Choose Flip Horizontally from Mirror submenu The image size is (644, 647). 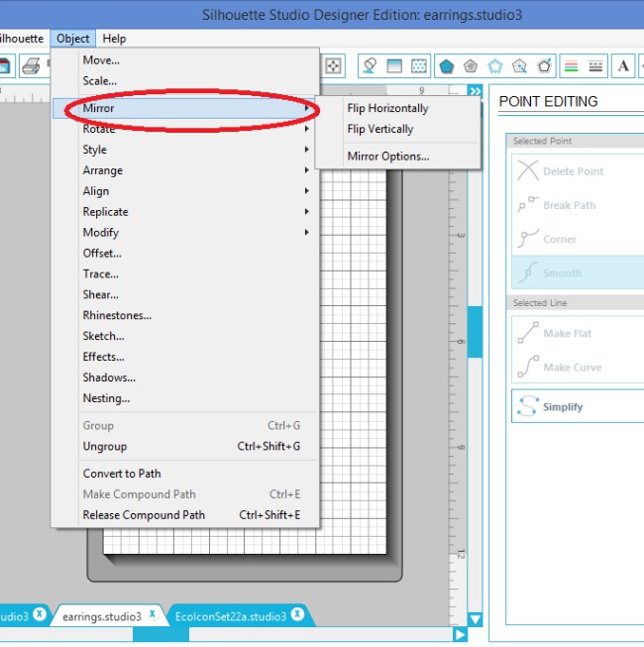point(387,108)
